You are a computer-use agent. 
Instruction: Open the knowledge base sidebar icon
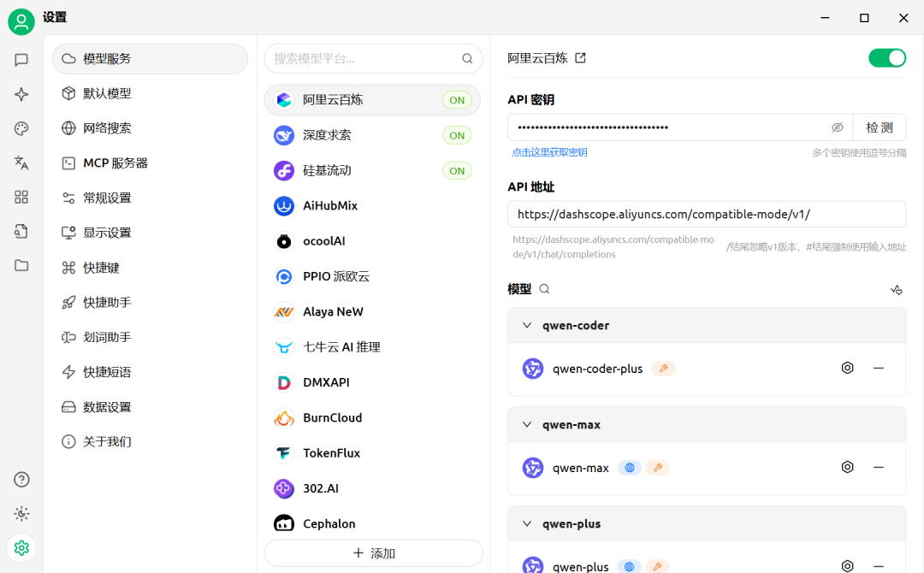(x=21, y=231)
